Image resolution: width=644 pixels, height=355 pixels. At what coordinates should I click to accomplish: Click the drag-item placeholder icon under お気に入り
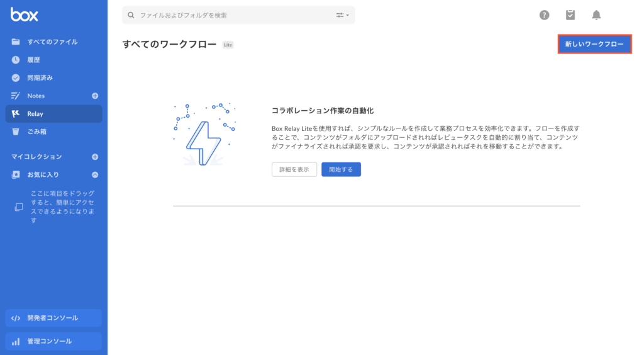click(x=19, y=207)
